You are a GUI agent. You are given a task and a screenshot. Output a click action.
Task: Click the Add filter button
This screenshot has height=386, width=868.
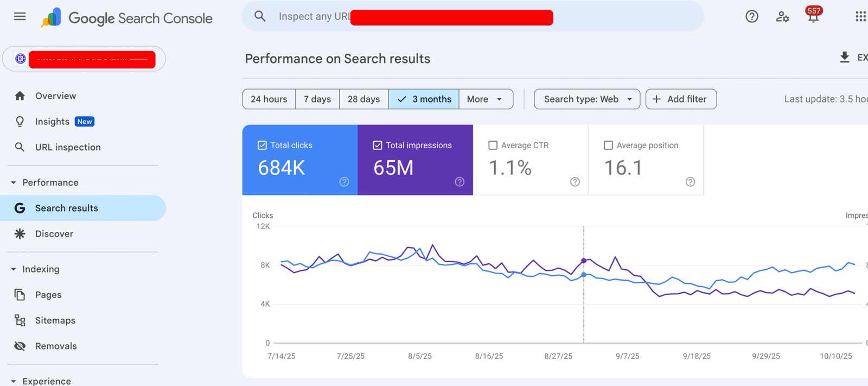680,99
